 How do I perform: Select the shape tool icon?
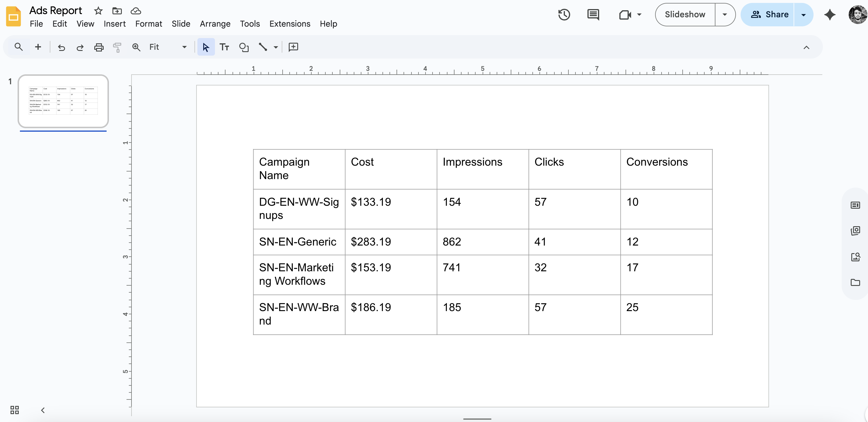[244, 47]
